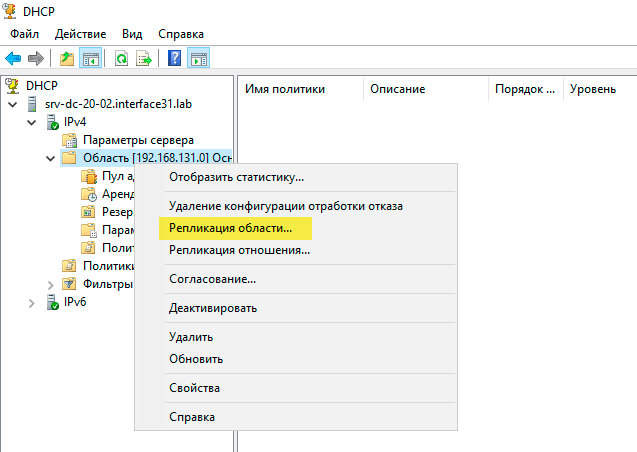Viewport: 637px width, 452px height.
Task: Click the blue Help question mark icon
Action: 175,58
